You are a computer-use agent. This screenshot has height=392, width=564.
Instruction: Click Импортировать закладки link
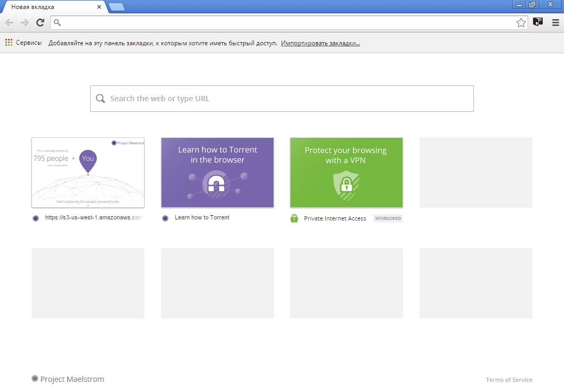(x=320, y=43)
